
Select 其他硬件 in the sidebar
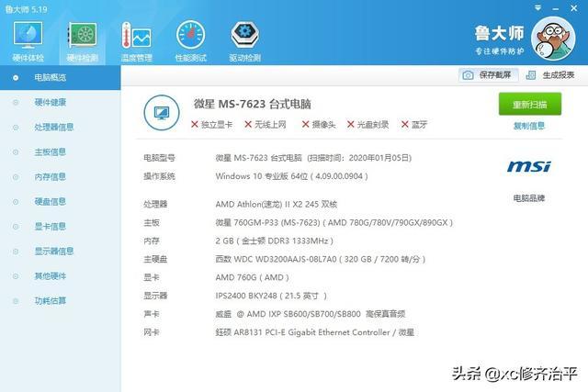click(51, 276)
